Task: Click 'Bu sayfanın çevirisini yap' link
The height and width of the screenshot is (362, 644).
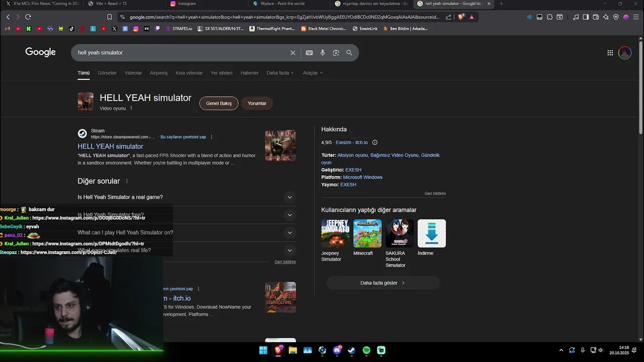Action: coord(183,137)
